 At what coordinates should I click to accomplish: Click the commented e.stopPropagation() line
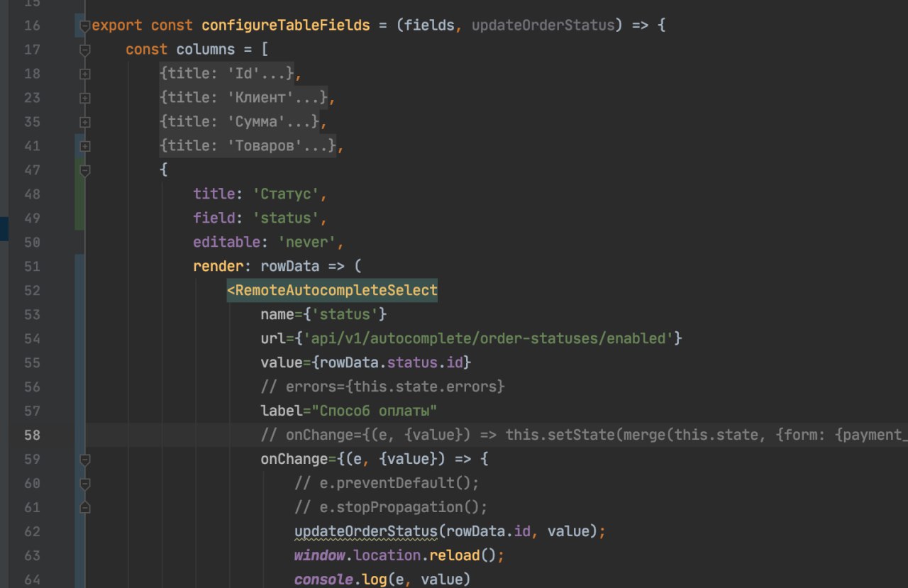[x=392, y=508]
